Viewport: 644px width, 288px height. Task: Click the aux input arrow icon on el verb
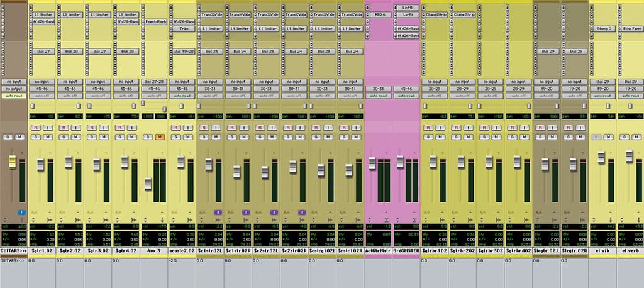pos(638,220)
